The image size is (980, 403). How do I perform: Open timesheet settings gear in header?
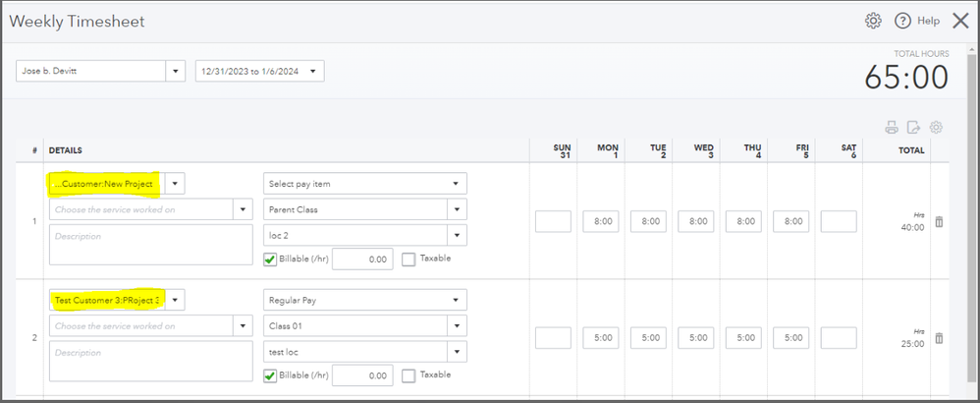point(873,21)
